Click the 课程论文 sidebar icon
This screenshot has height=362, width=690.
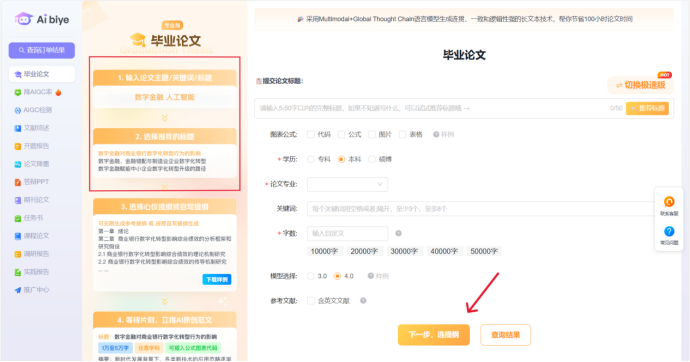(x=18, y=236)
